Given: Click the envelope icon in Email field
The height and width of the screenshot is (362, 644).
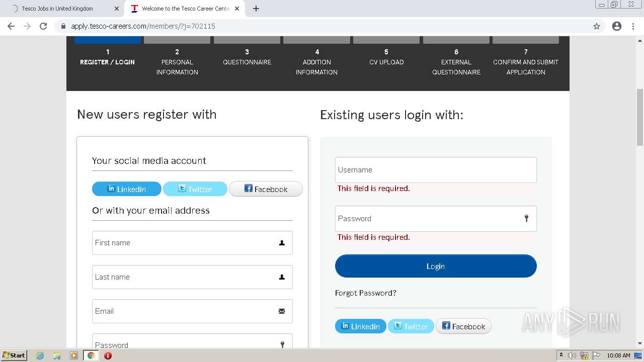Looking at the screenshot, I should [282, 311].
